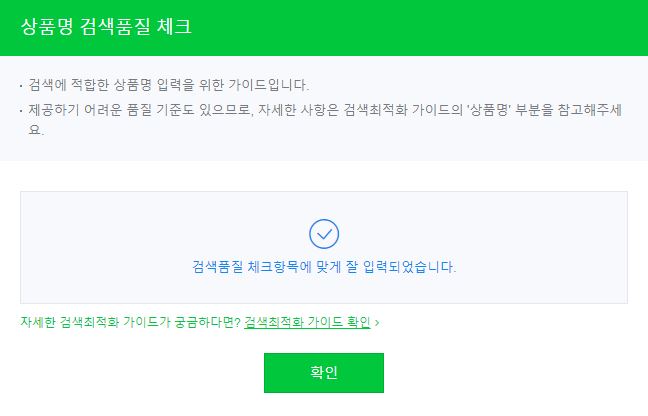Select the '검색에 적합한 상품명 입력' guide line
This screenshot has width=648, height=416.
click(x=169, y=85)
